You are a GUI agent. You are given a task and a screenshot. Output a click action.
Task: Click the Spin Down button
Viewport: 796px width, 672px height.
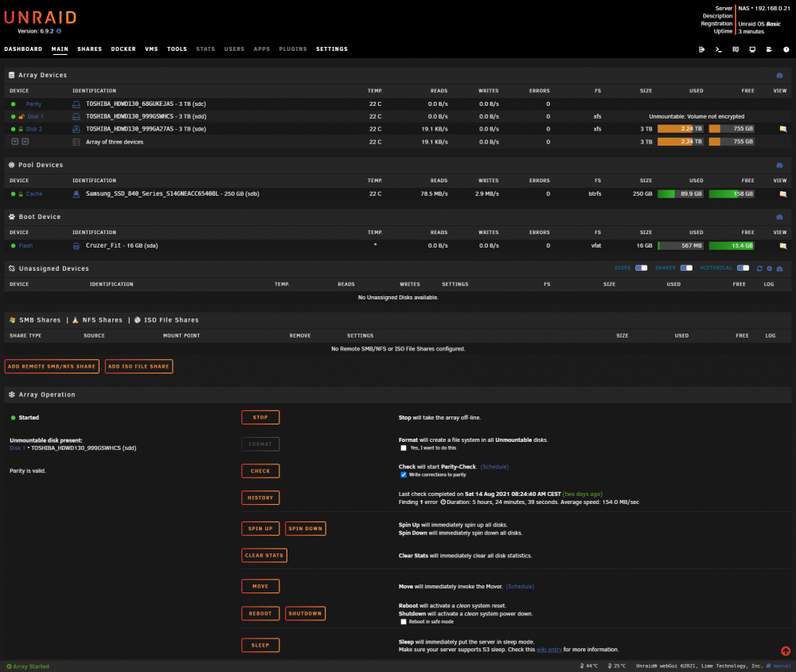click(x=306, y=528)
